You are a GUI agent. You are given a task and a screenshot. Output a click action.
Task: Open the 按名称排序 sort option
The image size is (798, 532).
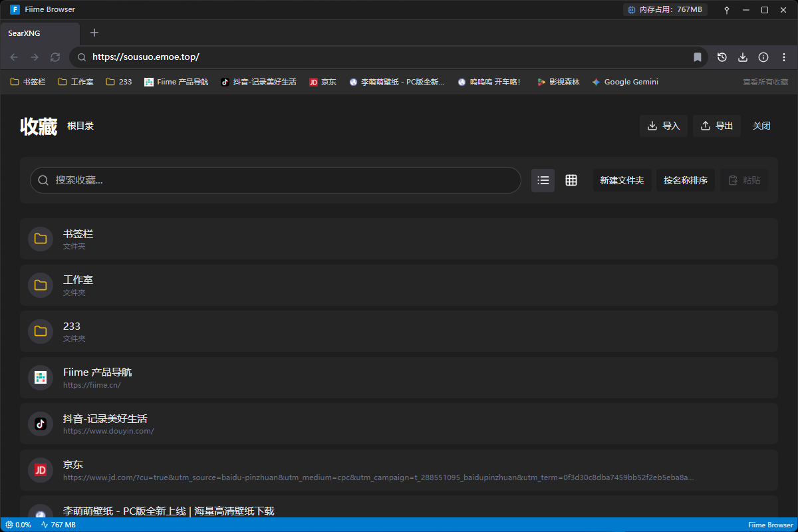coord(685,180)
